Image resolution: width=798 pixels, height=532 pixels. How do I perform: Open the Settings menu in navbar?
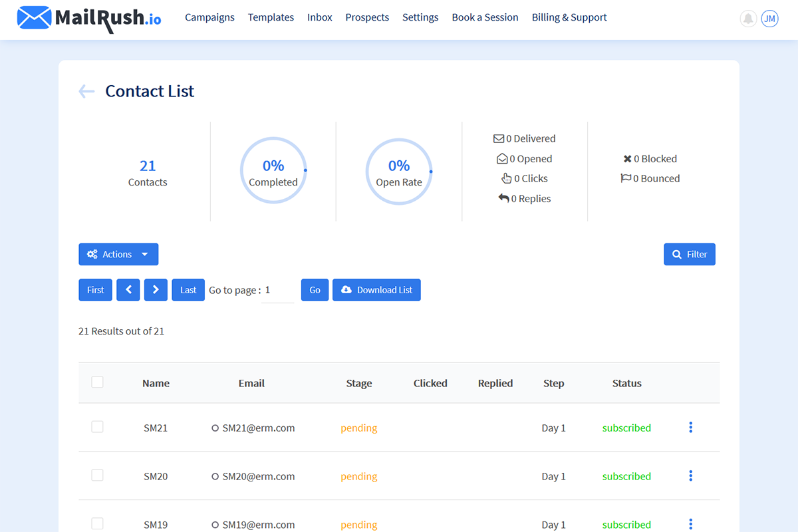click(420, 17)
